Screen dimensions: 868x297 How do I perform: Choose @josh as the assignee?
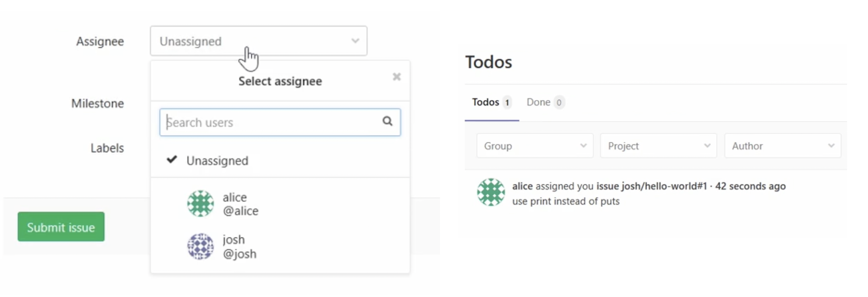[x=239, y=246]
